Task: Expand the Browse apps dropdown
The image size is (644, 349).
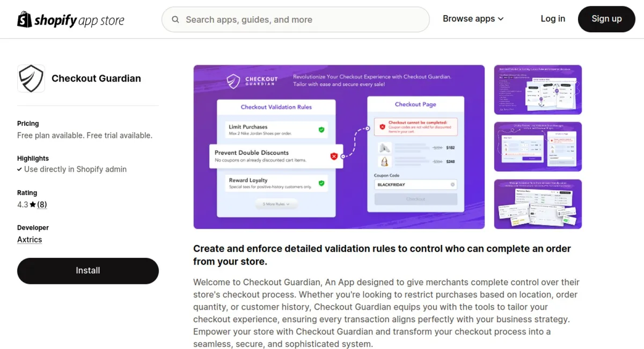Action: pyautogui.click(x=473, y=19)
